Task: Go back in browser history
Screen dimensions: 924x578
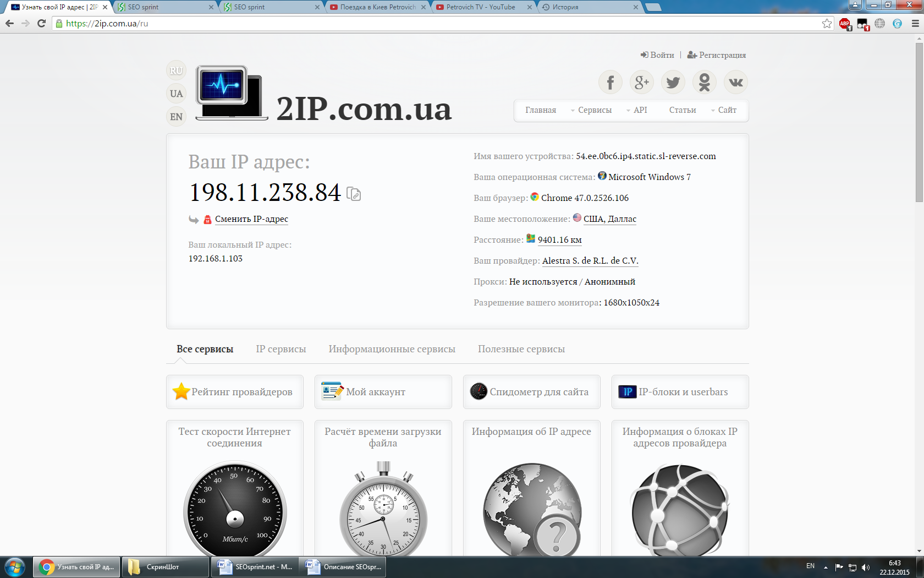Action: click(9, 23)
